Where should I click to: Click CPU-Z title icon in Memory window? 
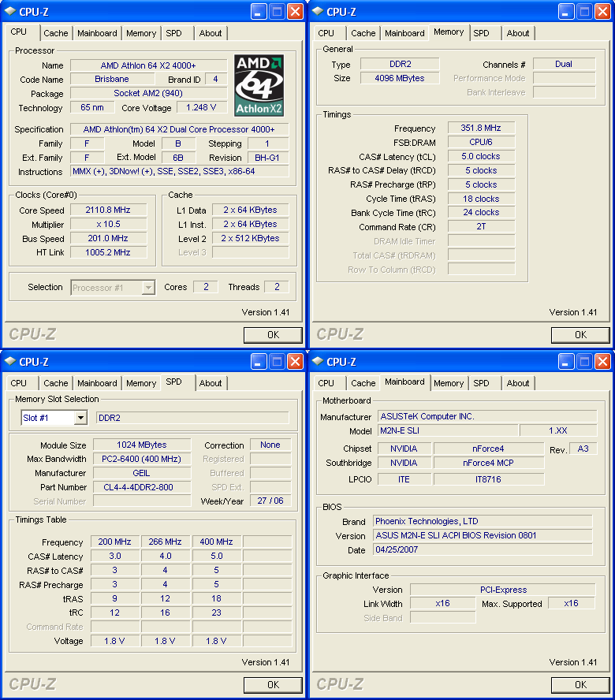318,12
